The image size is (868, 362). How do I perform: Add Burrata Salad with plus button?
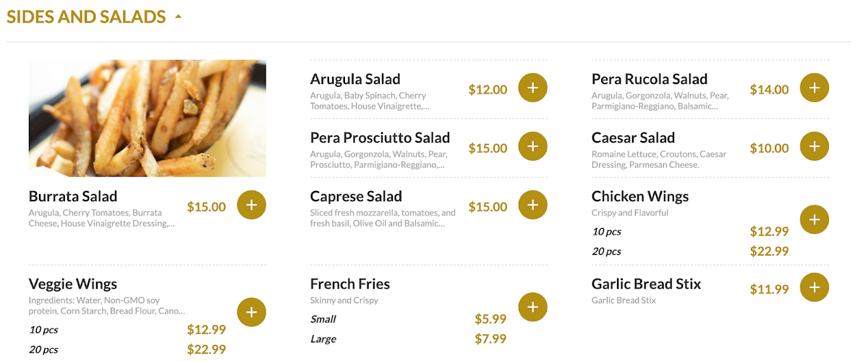tap(251, 205)
